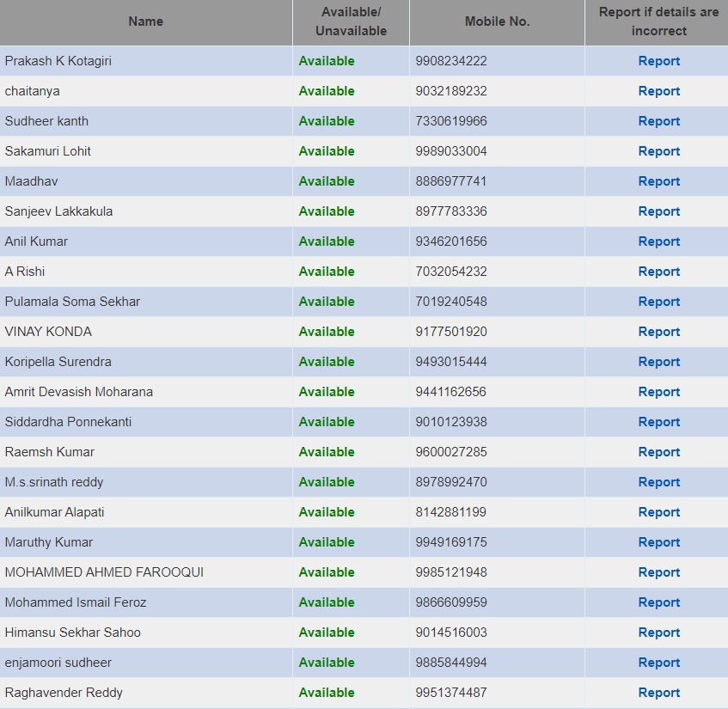Viewport: 728px width, 709px height.
Task: Report incorrect details for chaitanya
Action: [x=659, y=91]
